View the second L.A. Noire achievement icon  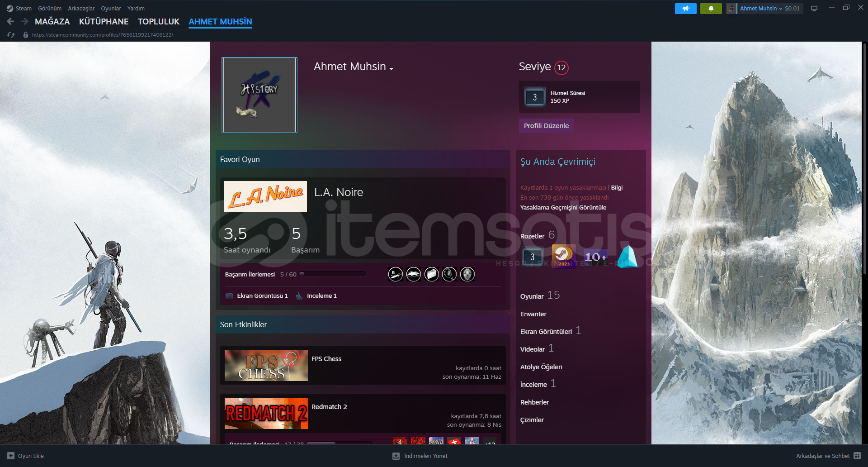pos(414,274)
